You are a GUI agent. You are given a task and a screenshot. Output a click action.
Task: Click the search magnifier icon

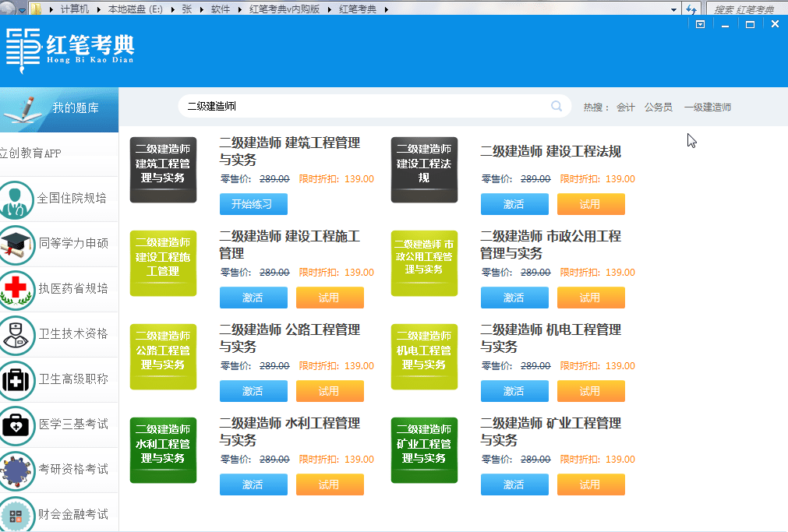(x=557, y=106)
